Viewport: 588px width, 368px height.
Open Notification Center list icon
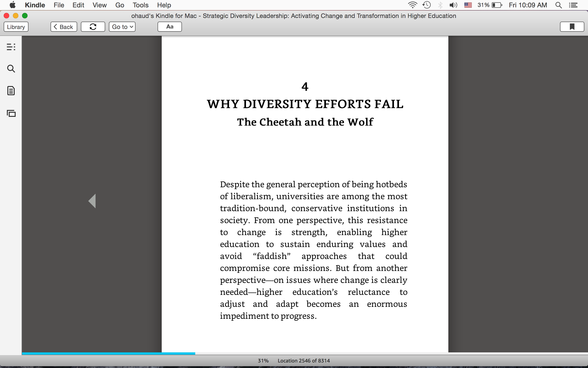pyautogui.click(x=573, y=5)
